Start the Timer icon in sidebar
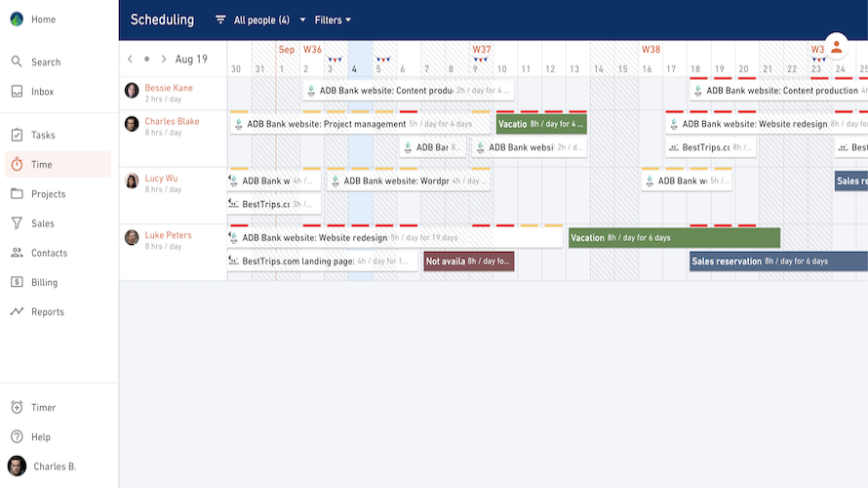The width and height of the screenshot is (868, 488). (x=18, y=407)
